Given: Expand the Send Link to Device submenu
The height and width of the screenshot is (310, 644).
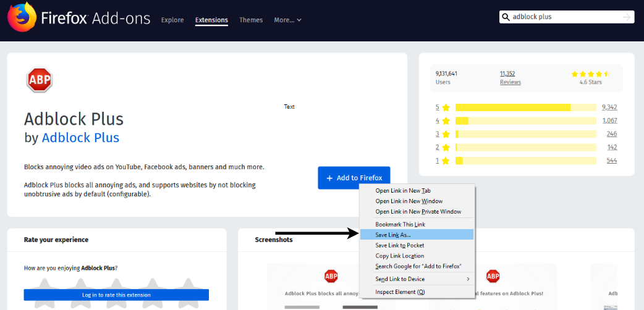Looking at the screenshot, I should (x=417, y=279).
